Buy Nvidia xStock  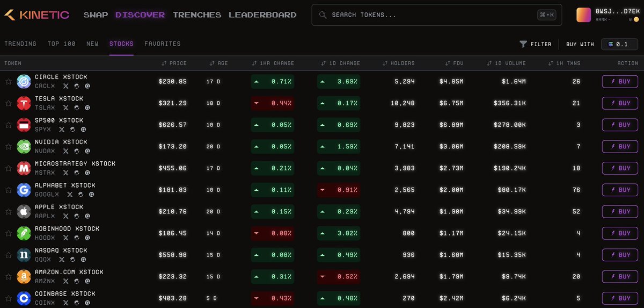[x=620, y=146]
